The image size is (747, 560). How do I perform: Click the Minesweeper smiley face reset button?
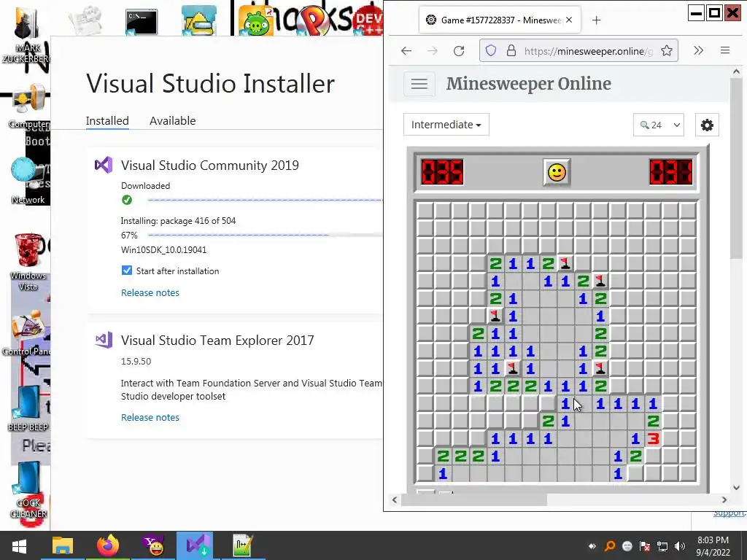pos(557,172)
